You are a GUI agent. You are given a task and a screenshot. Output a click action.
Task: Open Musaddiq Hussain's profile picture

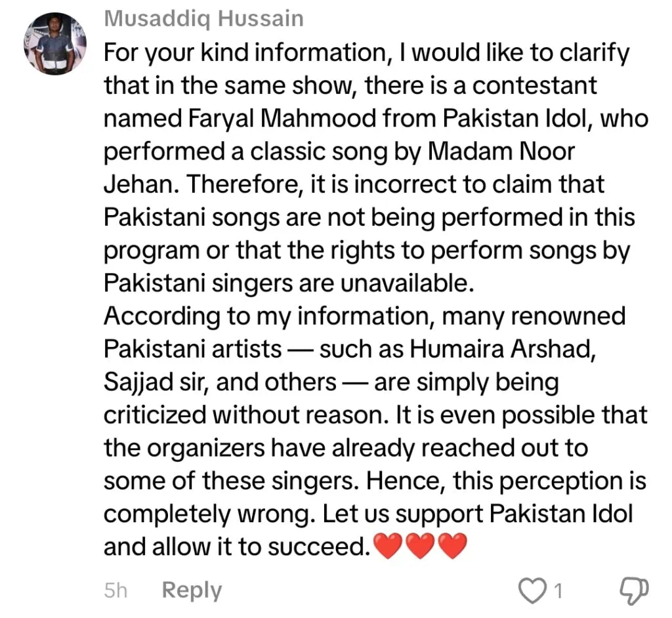pos(54,44)
